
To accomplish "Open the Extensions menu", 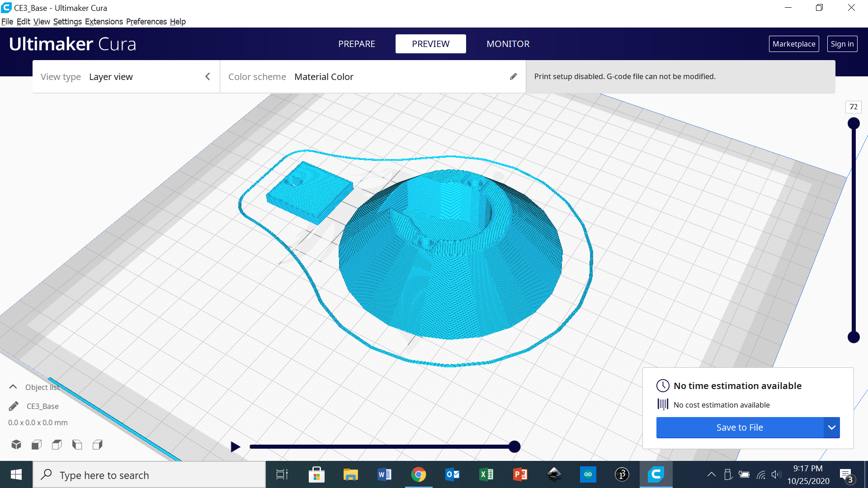I will click(104, 22).
